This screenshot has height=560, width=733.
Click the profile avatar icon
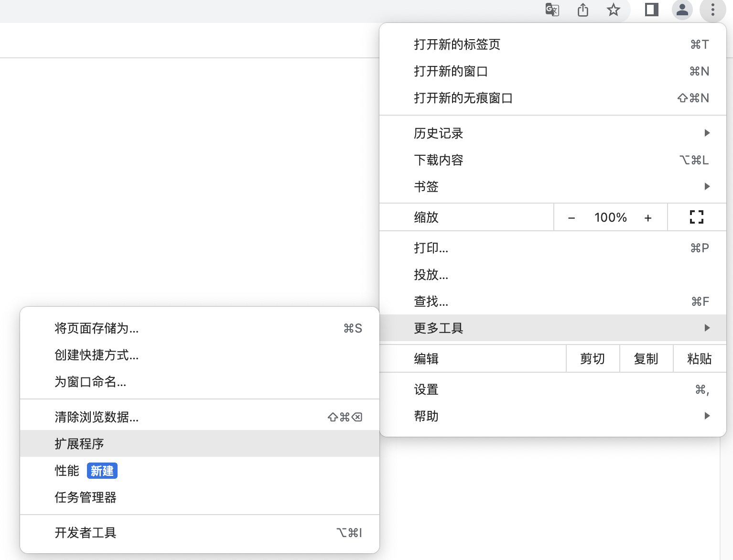pos(682,10)
